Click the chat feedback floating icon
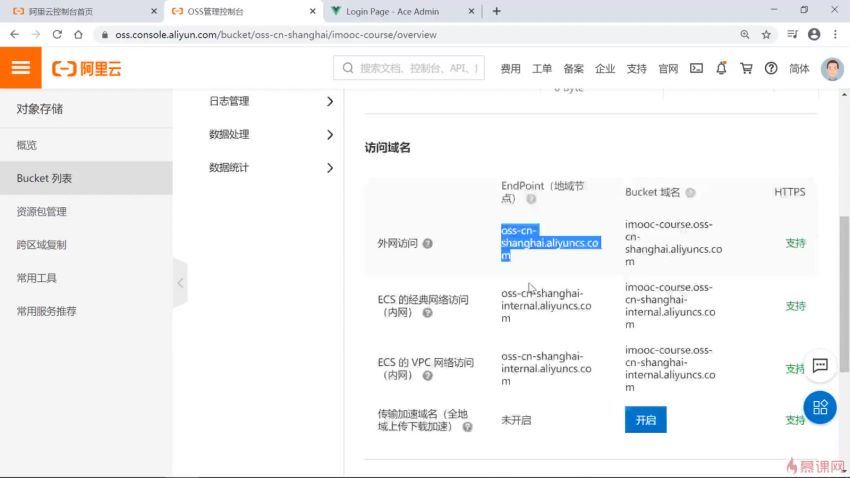Viewport: 850px width, 478px height. (x=820, y=365)
